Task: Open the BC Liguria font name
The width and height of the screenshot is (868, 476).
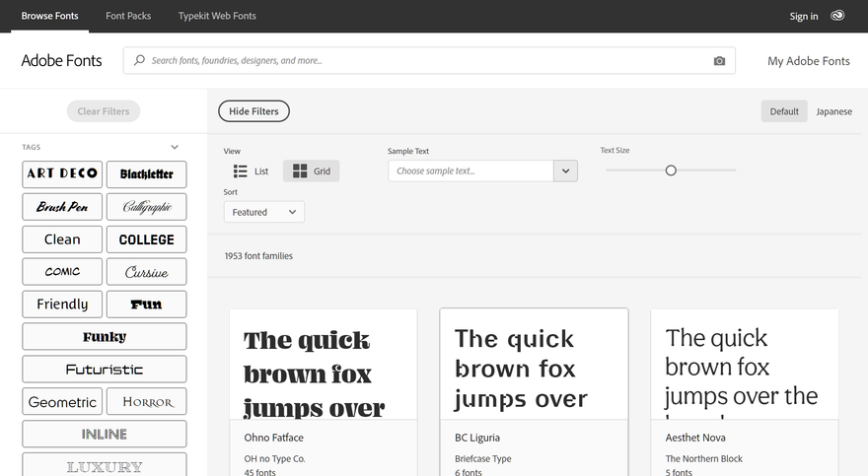Action: (x=477, y=438)
